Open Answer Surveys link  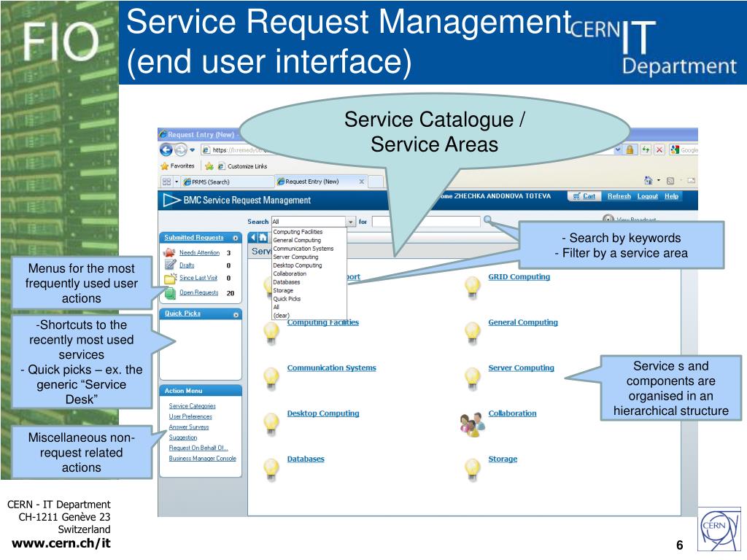point(189,427)
